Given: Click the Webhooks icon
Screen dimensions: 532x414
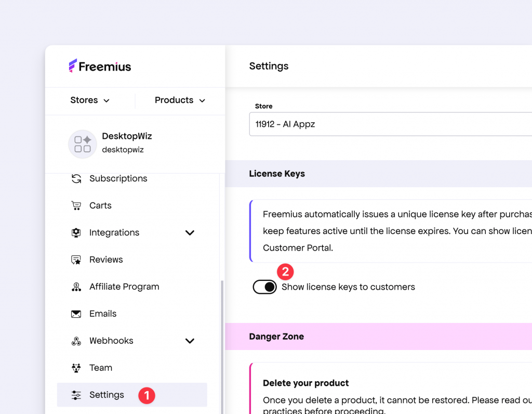Looking at the screenshot, I should [x=76, y=341].
